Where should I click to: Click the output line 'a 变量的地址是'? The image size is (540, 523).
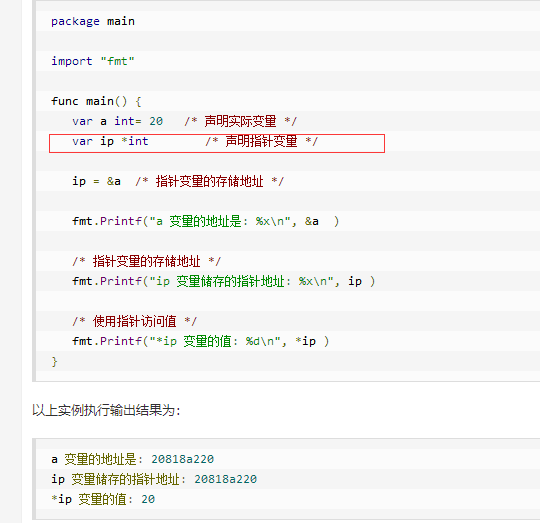133,459
